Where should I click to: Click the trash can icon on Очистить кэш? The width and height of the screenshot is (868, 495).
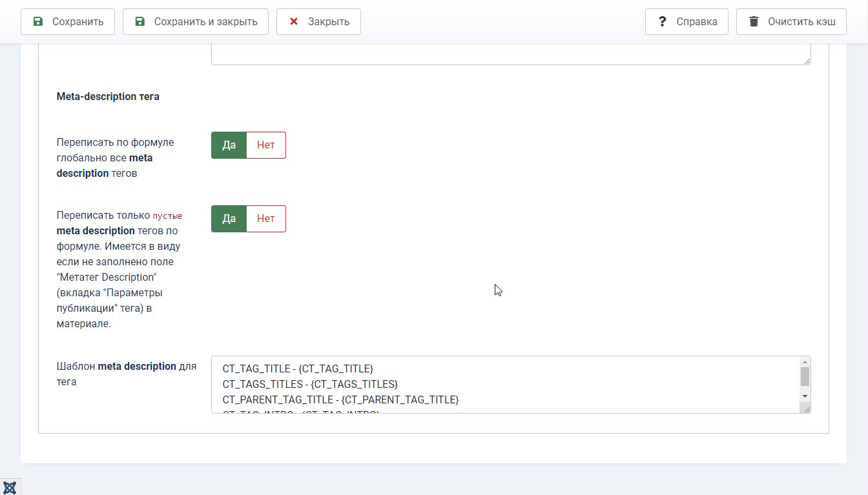pyautogui.click(x=754, y=21)
